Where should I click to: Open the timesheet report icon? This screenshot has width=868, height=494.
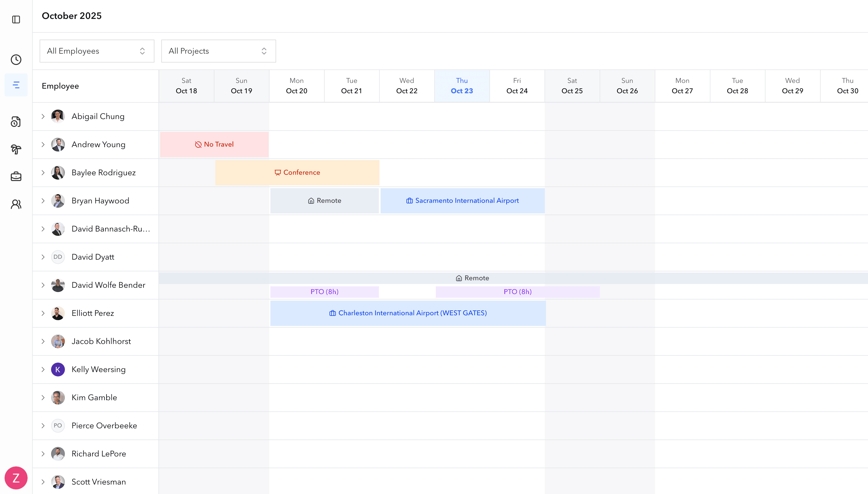point(15,121)
